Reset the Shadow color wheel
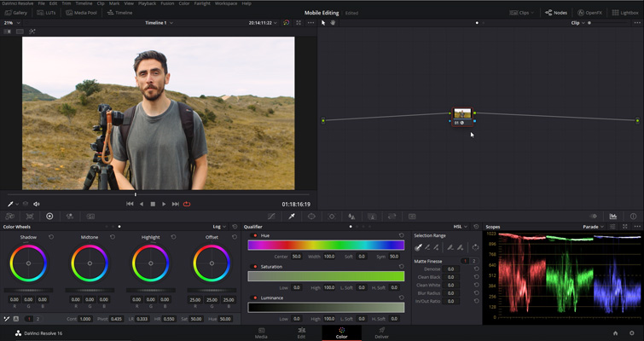The image size is (644, 341). [51, 237]
